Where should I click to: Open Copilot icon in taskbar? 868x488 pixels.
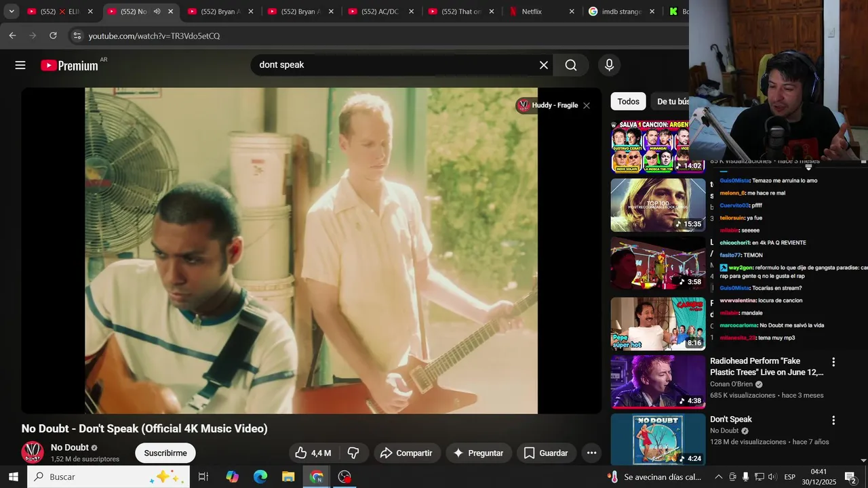232,476
